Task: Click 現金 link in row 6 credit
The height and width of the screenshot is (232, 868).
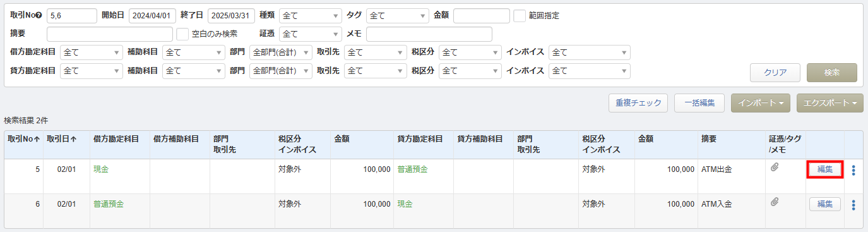Action: (x=405, y=204)
